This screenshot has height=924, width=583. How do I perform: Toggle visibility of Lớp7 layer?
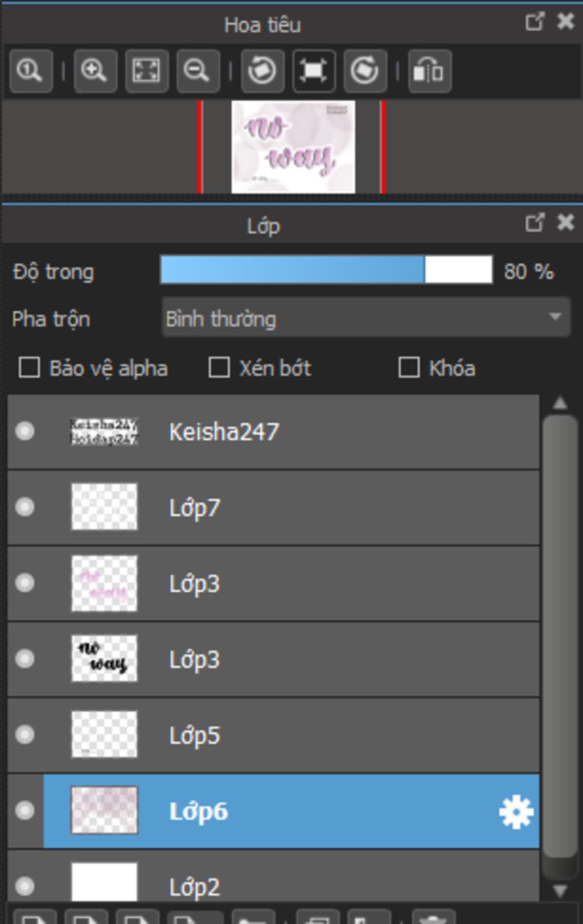click(25, 507)
